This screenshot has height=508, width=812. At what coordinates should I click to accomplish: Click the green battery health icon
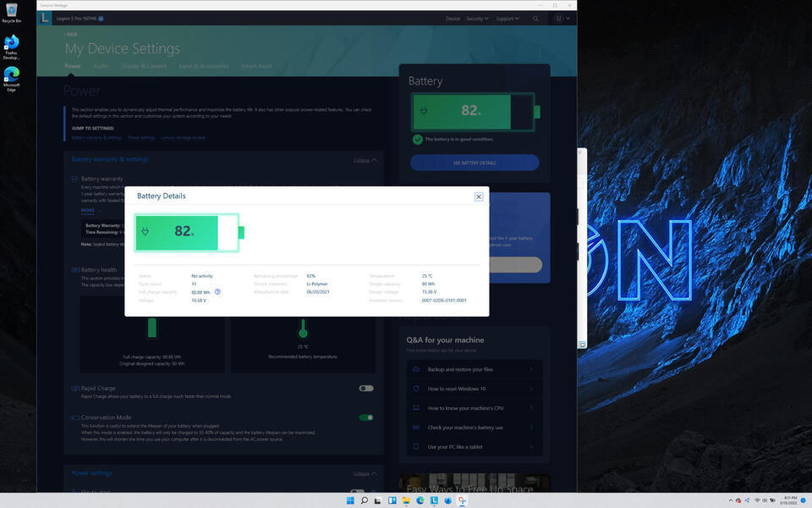click(x=151, y=328)
